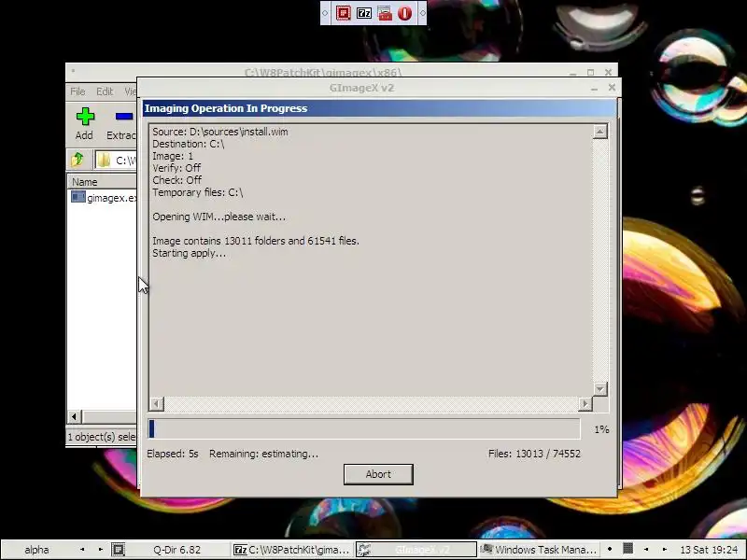Click the folder icon in 7-Zip address bar

pyautogui.click(x=104, y=160)
